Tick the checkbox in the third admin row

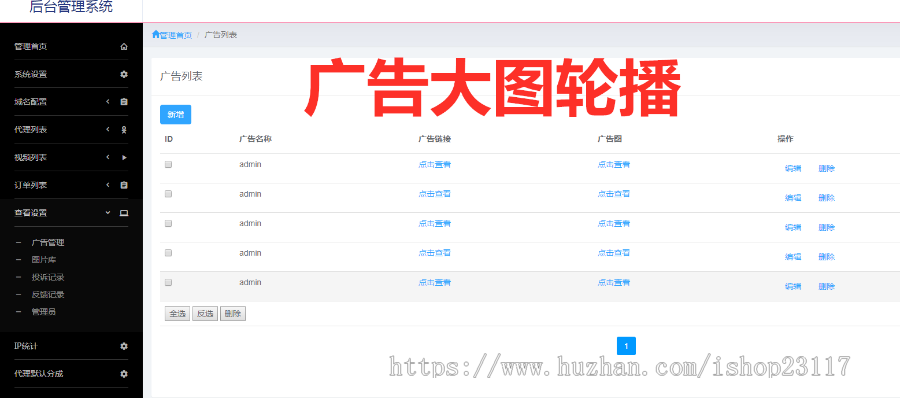point(169,223)
